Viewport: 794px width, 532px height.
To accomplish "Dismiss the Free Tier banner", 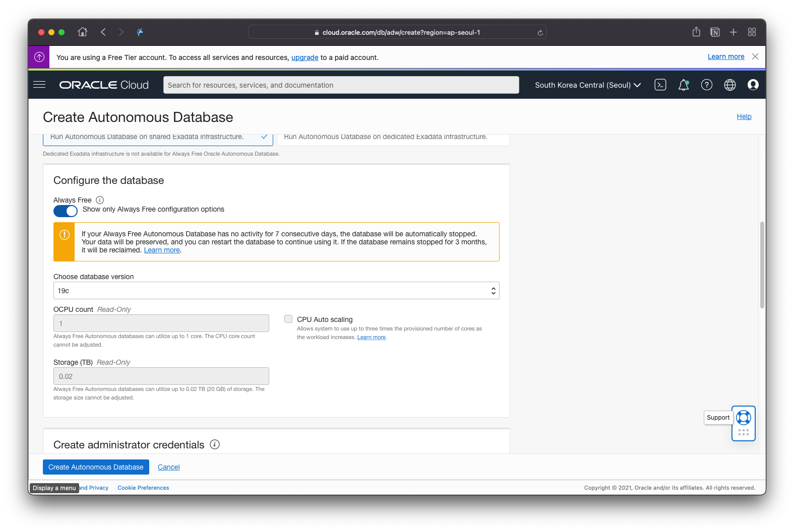I will (755, 56).
